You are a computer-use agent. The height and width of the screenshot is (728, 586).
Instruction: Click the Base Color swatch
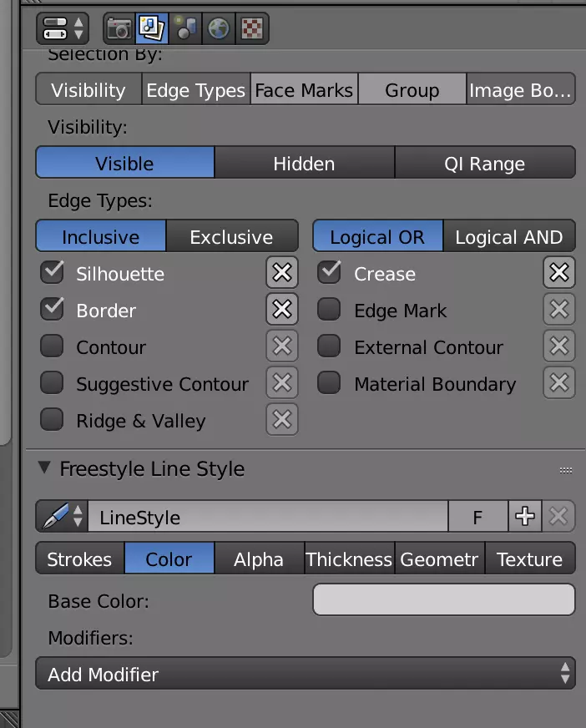click(443, 599)
